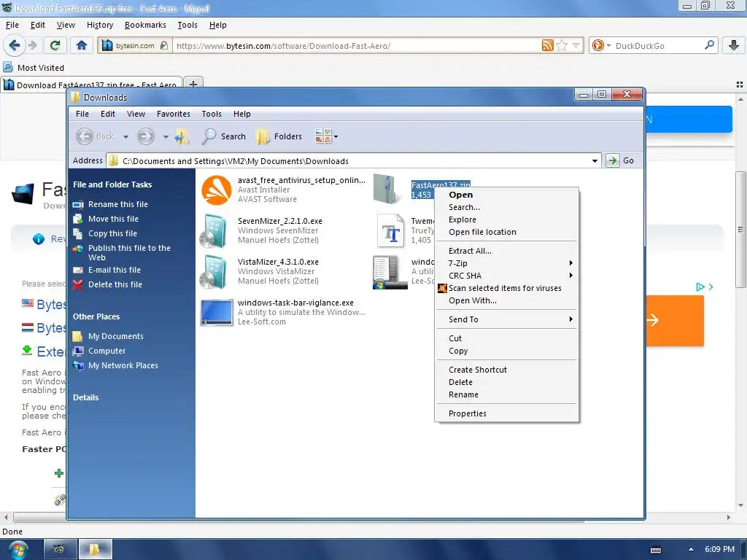Image resolution: width=747 pixels, height=560 pixels.
Task: Open the browser downloads arrow button
Action: 734,45
